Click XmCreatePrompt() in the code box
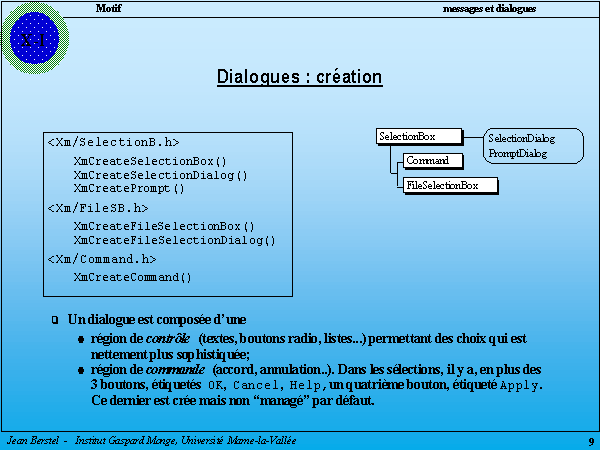 pos(129,187)
